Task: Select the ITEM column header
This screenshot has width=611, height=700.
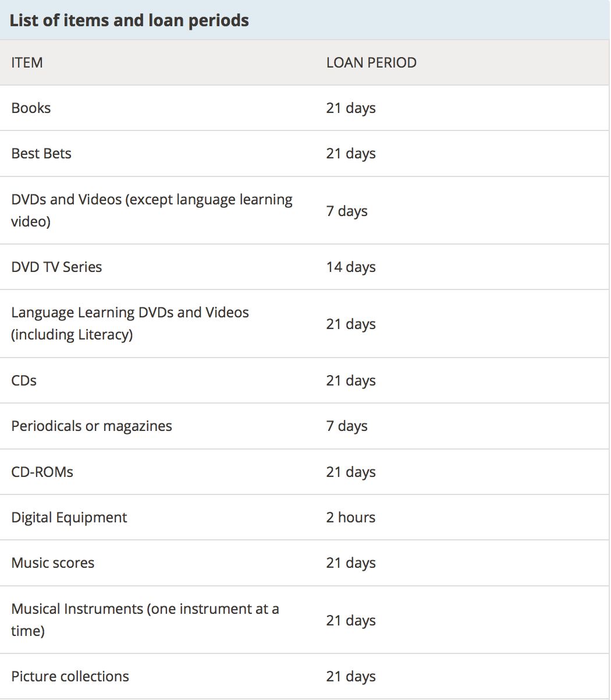Action: 27,62
